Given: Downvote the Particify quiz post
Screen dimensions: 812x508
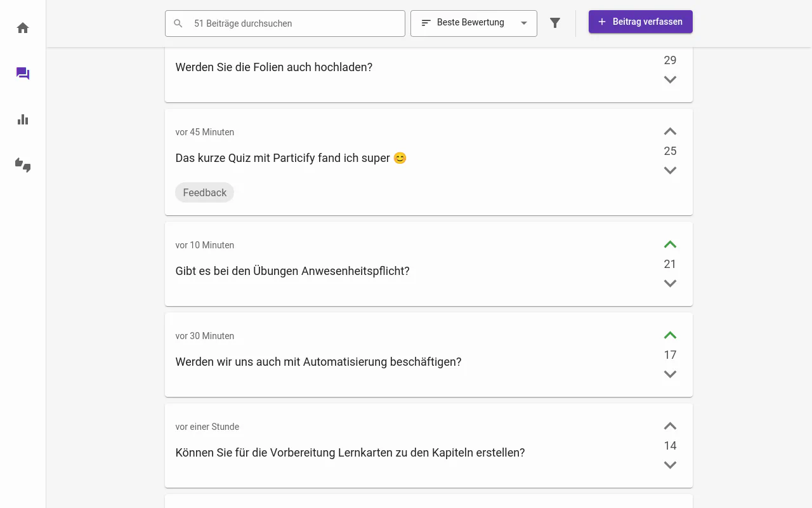Looking at the screenshot, I should click(670, 170).
